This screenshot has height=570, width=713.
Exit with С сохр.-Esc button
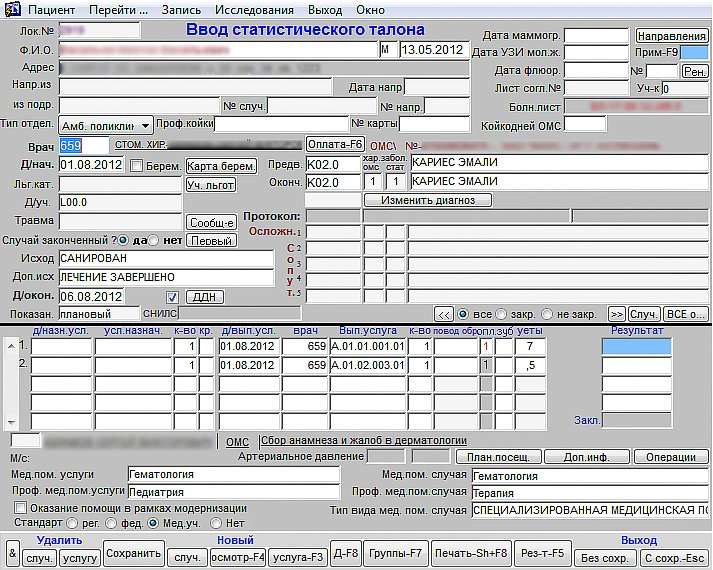(674, 558)
